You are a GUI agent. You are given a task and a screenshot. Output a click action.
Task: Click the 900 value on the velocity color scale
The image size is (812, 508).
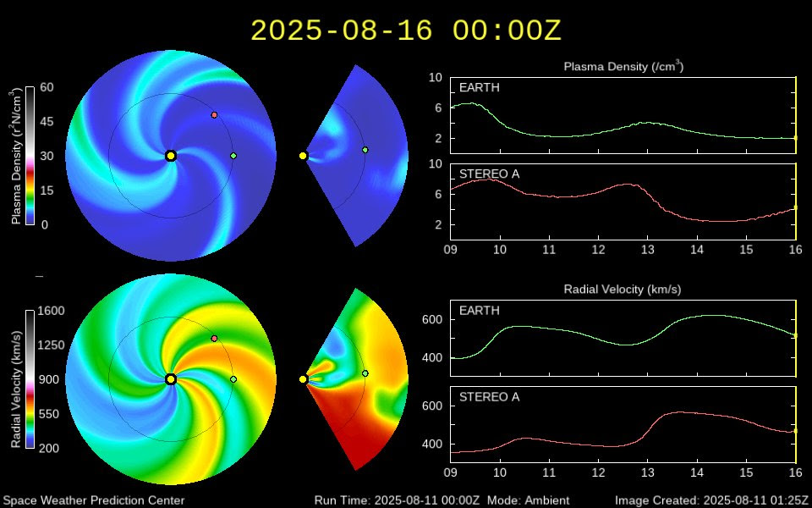(49, 379)
